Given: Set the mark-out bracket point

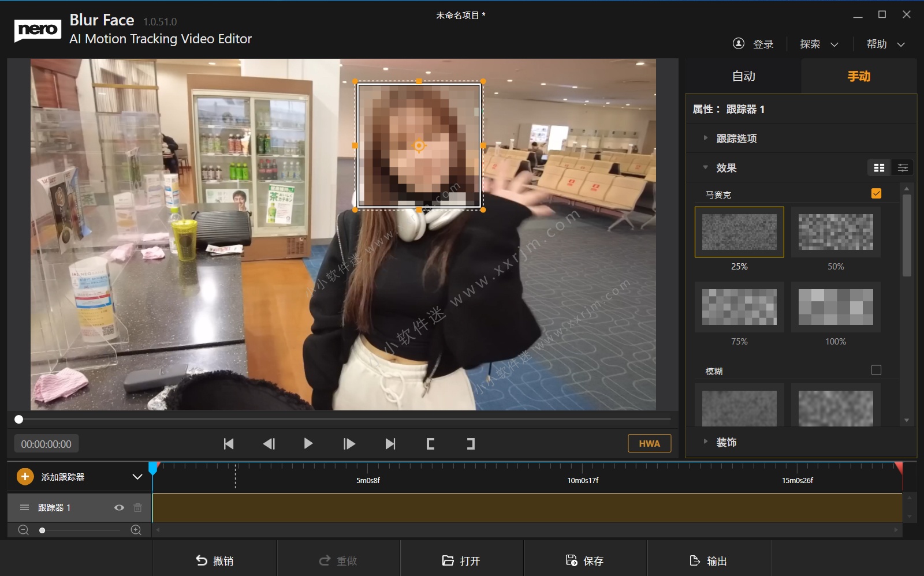Looking at the screenshot, I should (x=471, y=444).
